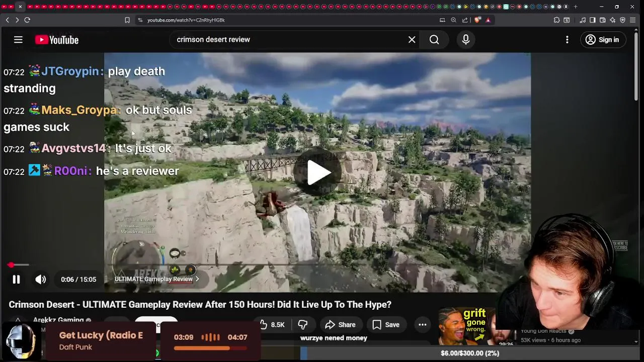Open the media playlist music note icon
The height and width of the screenshot is (362, 644).
(x=583, y=20)
